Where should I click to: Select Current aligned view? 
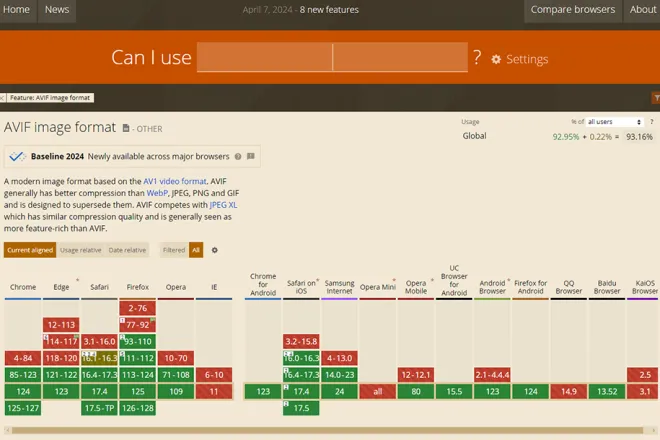(x=30, y=250)
